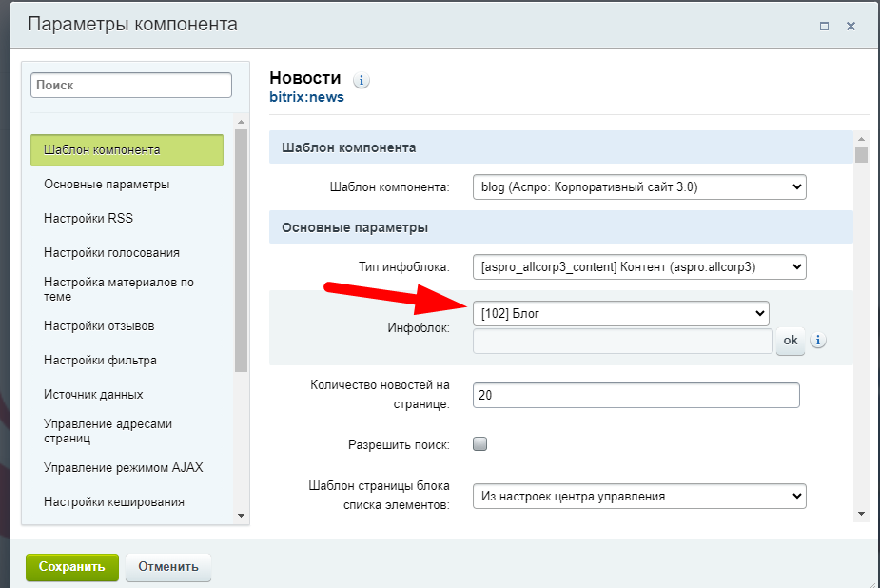Viewport: 880px width, 588px height.
Task: Enable the Разрешить поиск checkbox
Action: click(480, 444)
